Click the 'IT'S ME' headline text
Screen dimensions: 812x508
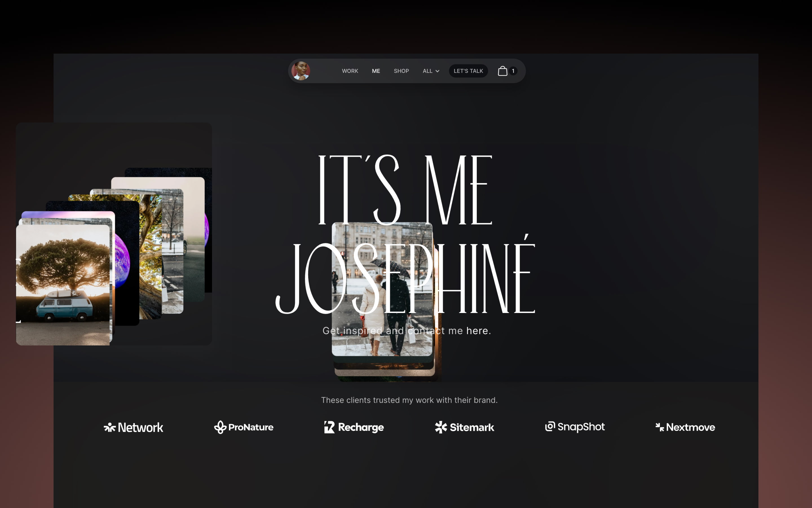tap(405, 190)
